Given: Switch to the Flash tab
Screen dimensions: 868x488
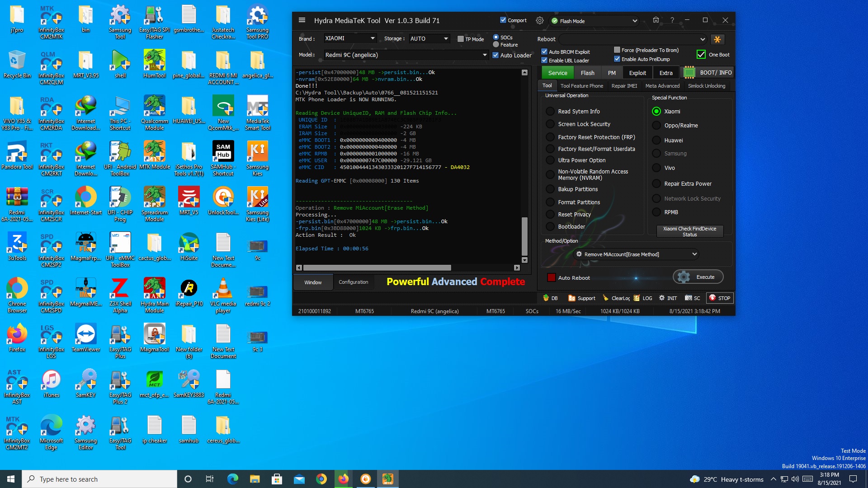Looking at the screenshot, I should [587, 73].
